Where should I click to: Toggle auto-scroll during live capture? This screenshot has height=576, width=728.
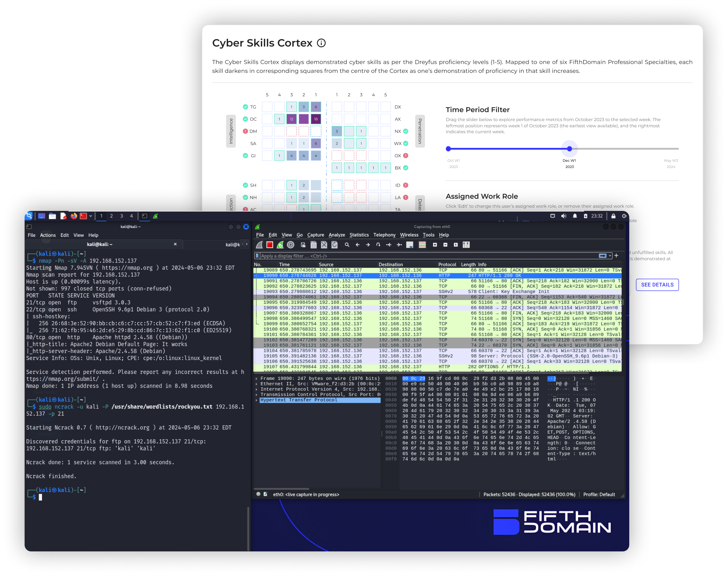409,245
